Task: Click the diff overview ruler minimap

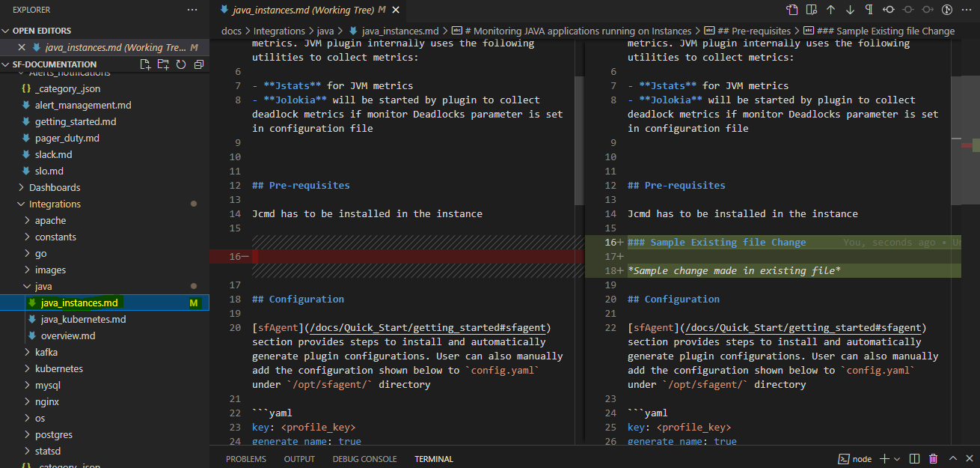Action: click(x=966, y=144)
